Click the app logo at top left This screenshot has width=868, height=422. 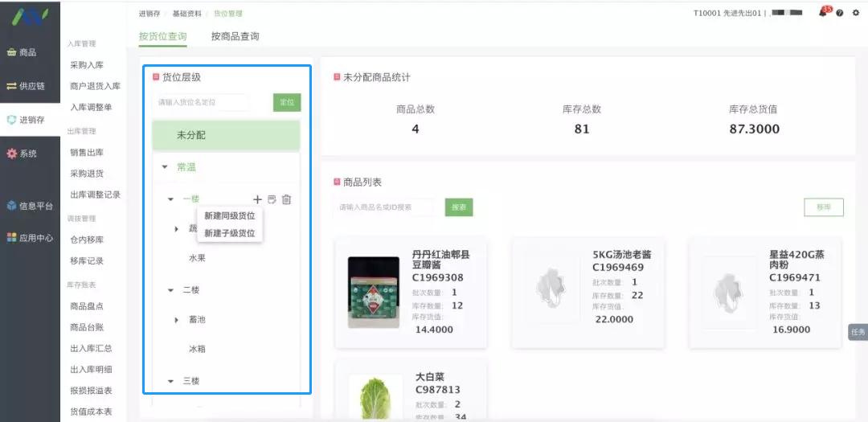(x=30, y=17)
